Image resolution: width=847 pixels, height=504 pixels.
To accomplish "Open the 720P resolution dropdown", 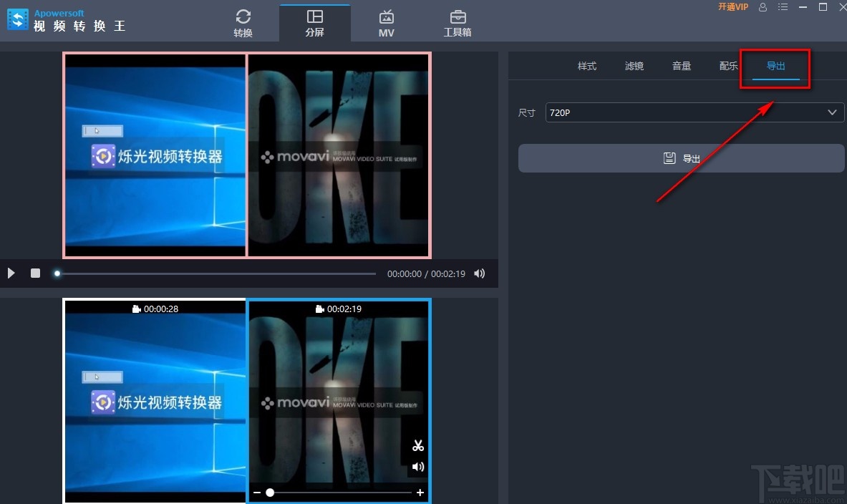I will [693, 112].
